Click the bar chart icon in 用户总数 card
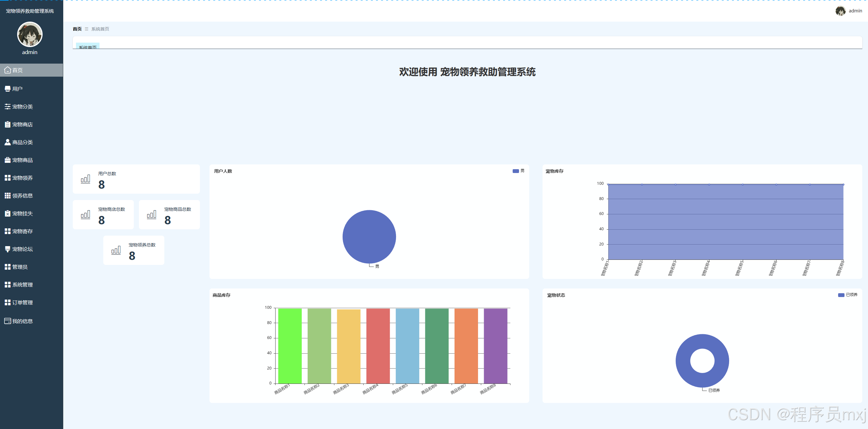868x429 pixels. (x=85, y=179)
